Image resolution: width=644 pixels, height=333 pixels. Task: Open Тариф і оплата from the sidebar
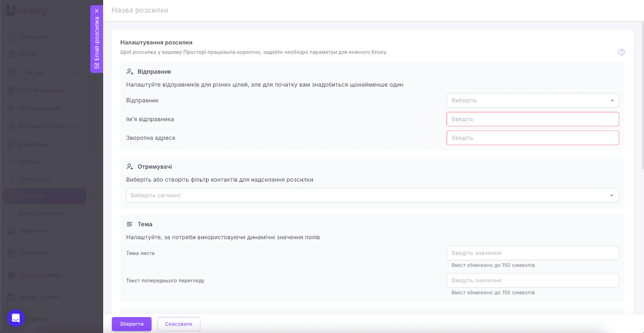click(x=39, y=297)
